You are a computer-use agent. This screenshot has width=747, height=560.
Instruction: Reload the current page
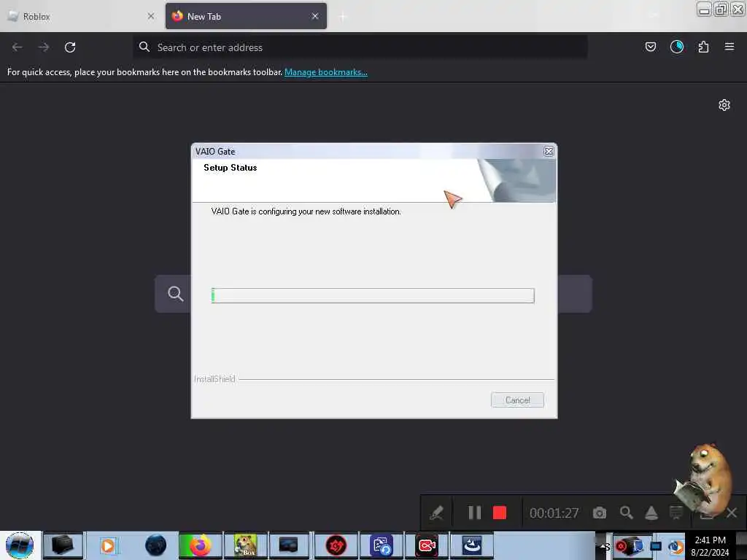(x=70, y=47)
